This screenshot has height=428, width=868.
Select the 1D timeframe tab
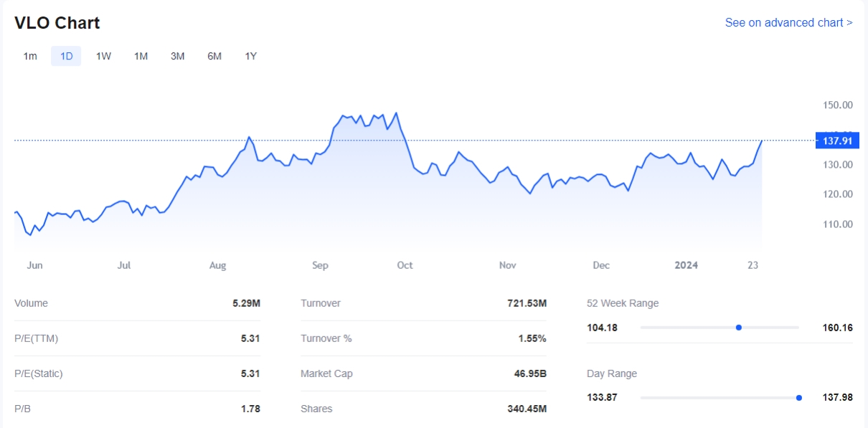[x=66, y=56]
